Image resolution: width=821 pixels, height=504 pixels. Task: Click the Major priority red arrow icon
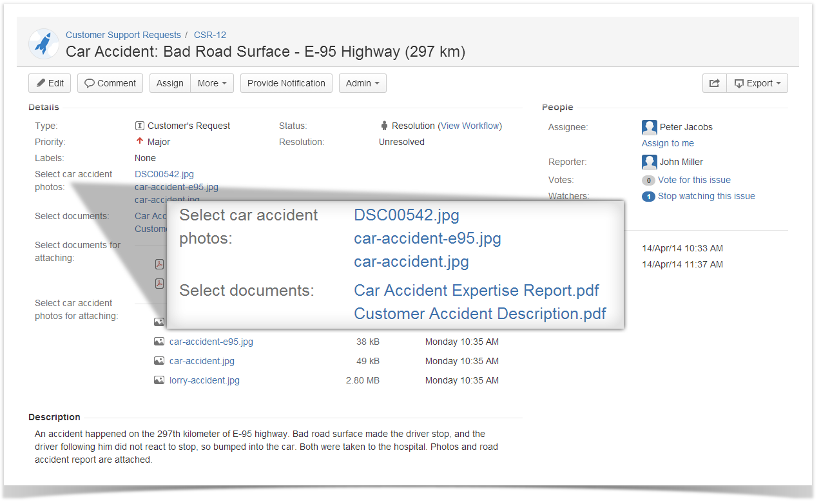pyautogui.click(x=139, y=141)
